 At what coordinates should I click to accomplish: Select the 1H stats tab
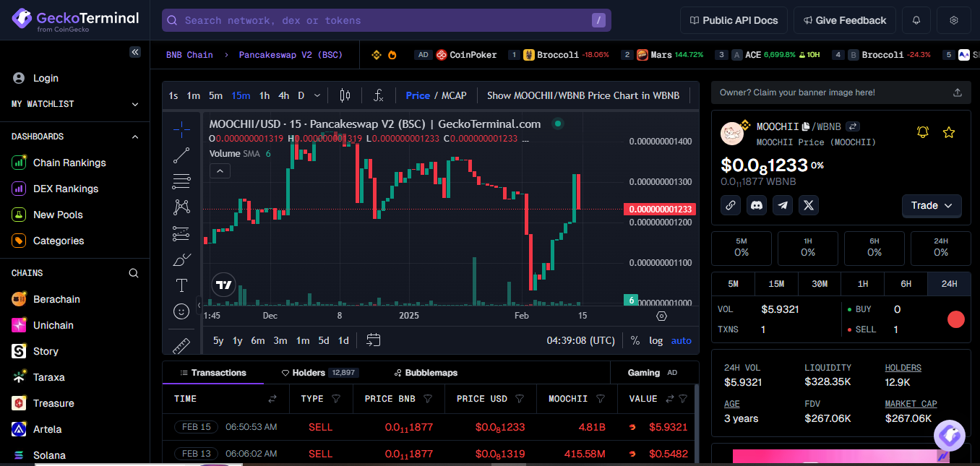coord(863,284)
